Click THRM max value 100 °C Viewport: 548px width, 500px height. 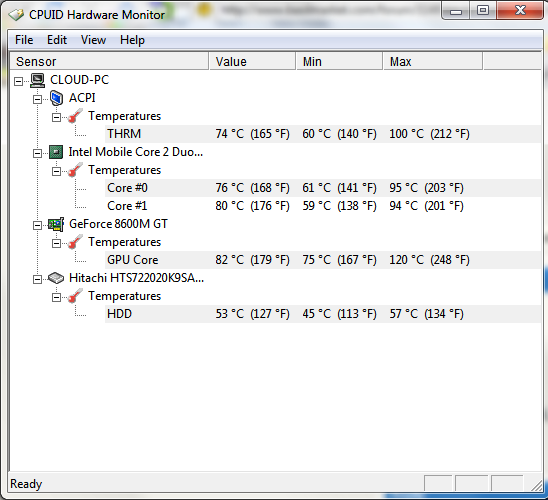click(429, 134)
